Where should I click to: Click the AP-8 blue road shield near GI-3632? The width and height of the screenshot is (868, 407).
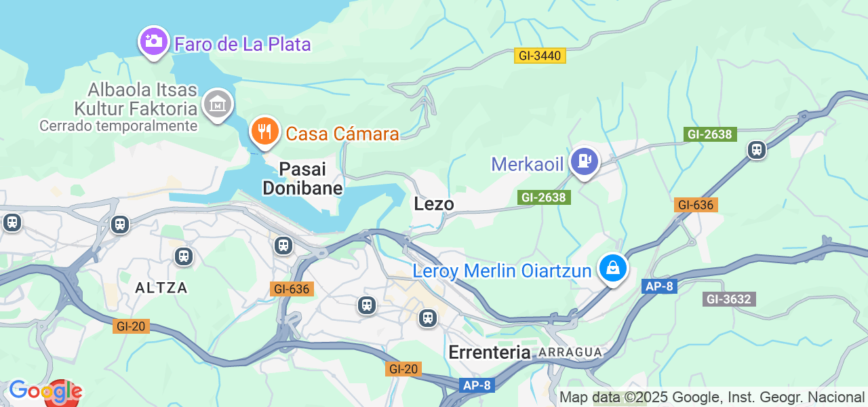[x=659, y=286]
